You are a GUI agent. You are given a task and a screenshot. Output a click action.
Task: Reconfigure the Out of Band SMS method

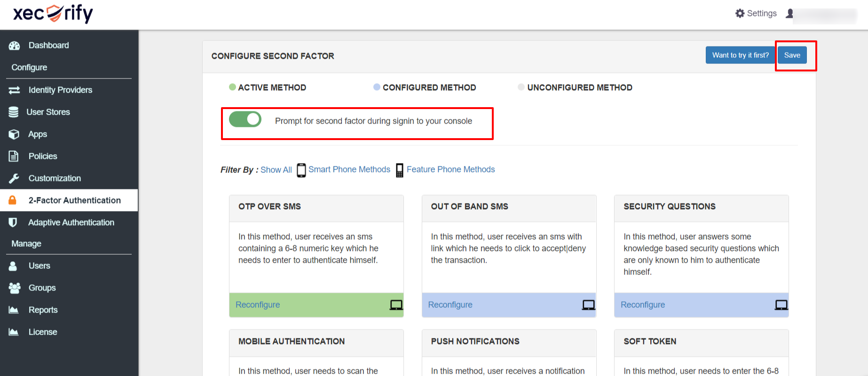pyautogui.click(x=450, y=305)
